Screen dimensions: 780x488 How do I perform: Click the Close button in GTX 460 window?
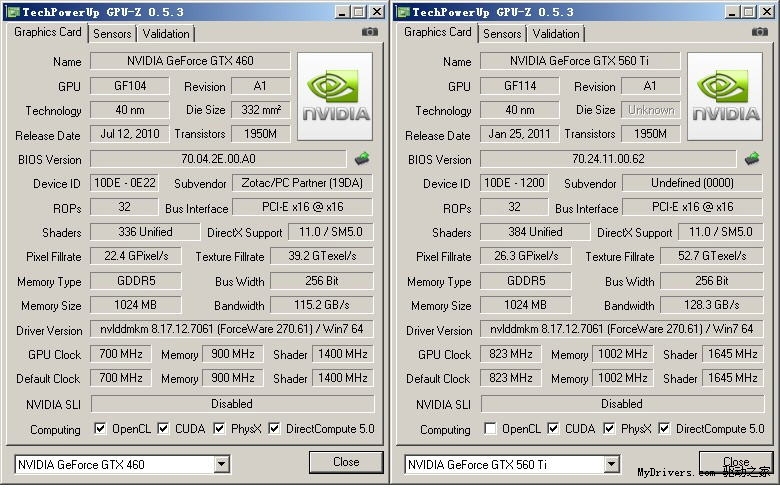click(x=346, y=462)
